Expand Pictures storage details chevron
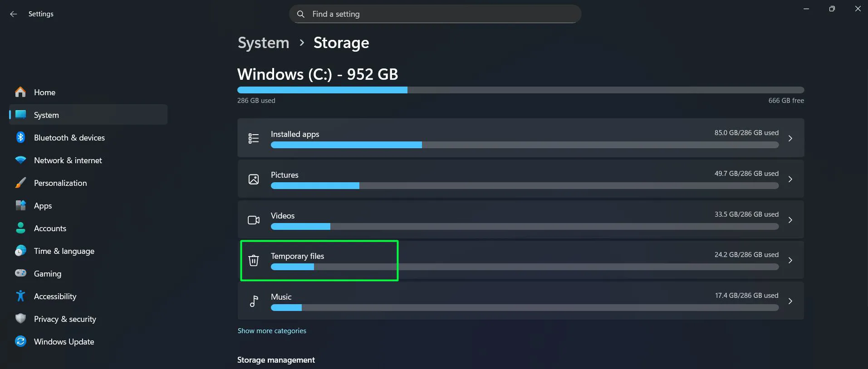This screenshot has height=369, width=868. click(x=790, y=179)
